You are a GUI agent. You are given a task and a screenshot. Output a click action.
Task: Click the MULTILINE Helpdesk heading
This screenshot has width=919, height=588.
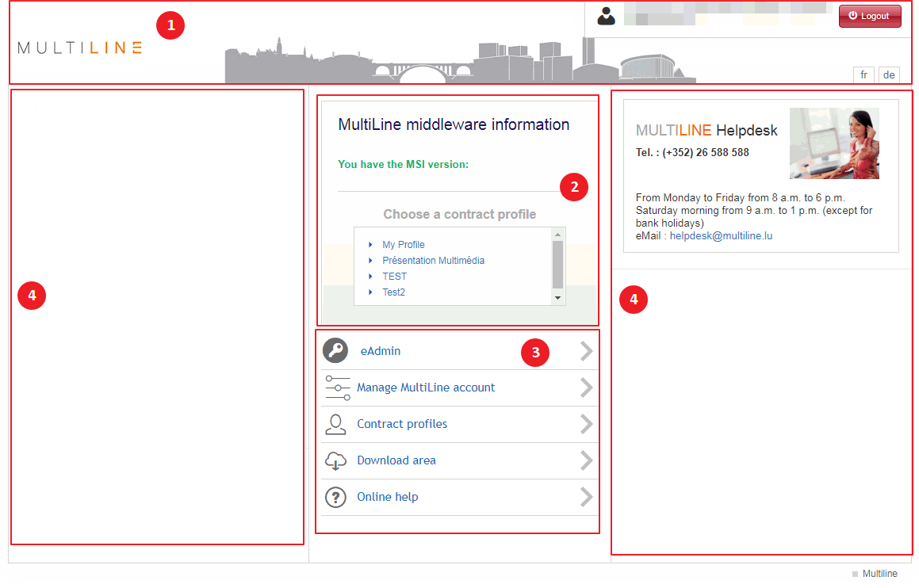click(x=706, y=130)
